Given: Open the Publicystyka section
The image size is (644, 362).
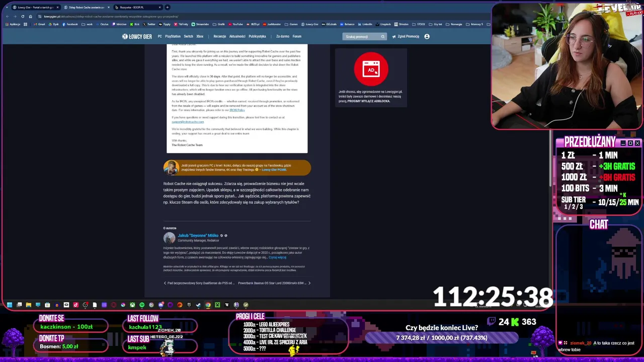Looking at the screenshot, I should tap(257, 36).
